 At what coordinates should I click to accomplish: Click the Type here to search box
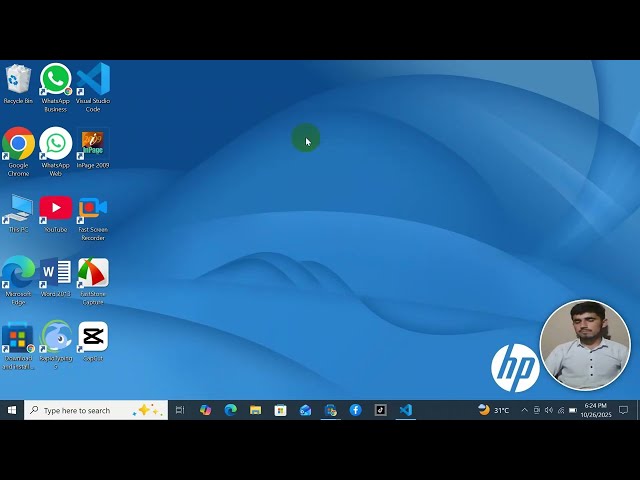(x=96, y=410)
